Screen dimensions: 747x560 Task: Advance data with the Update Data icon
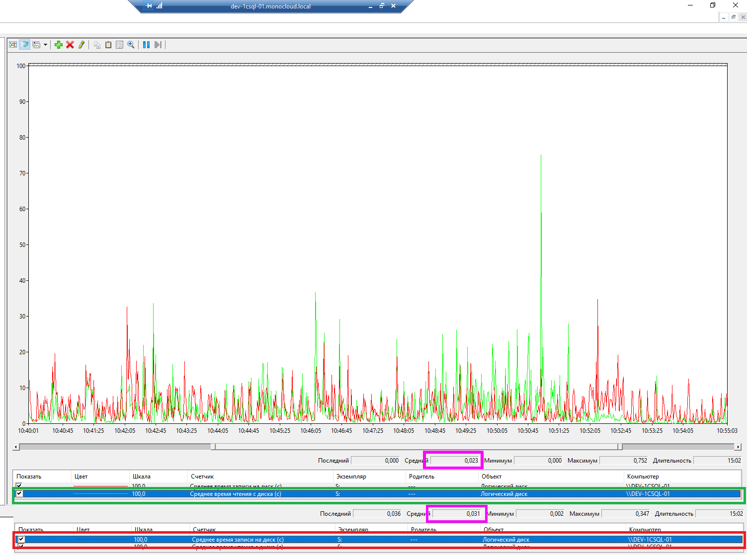point(158,45)
